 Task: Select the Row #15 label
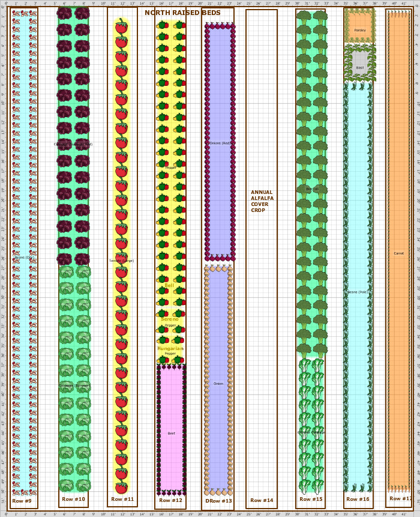pos(311,499)
